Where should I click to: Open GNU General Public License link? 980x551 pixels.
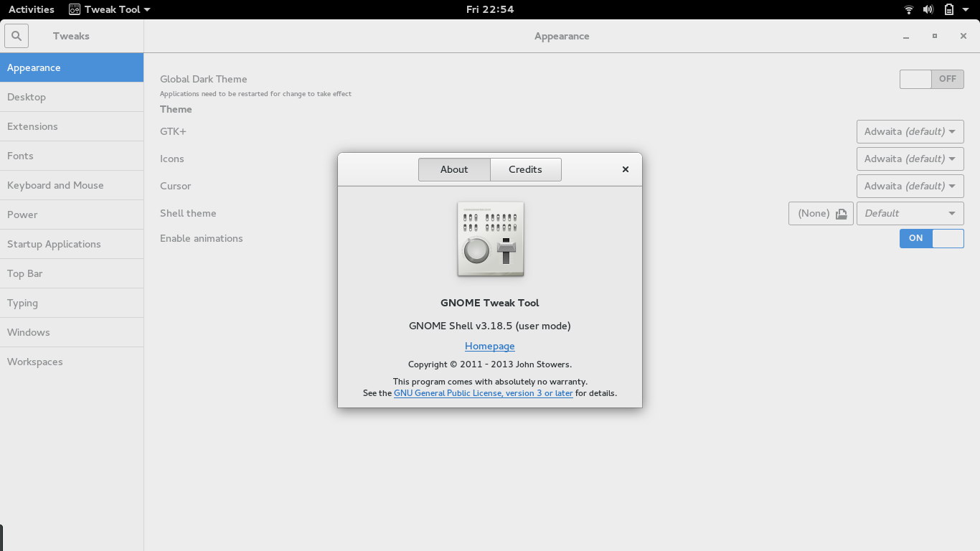484,393
